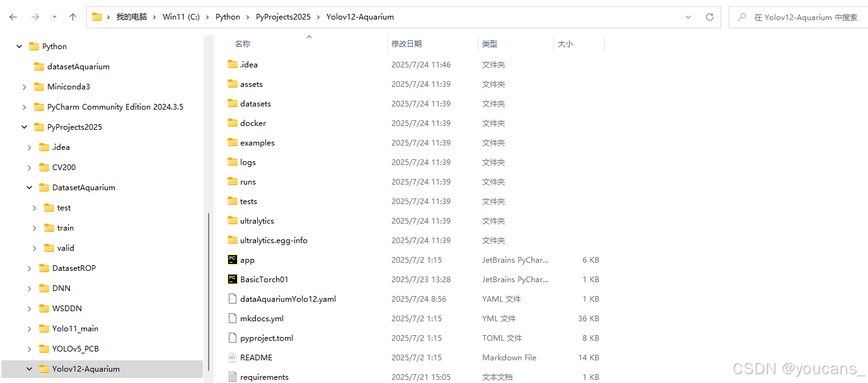Screen dimensions: 868x383
Task: Sort files by 大小 column
Action: coord(565,44)
